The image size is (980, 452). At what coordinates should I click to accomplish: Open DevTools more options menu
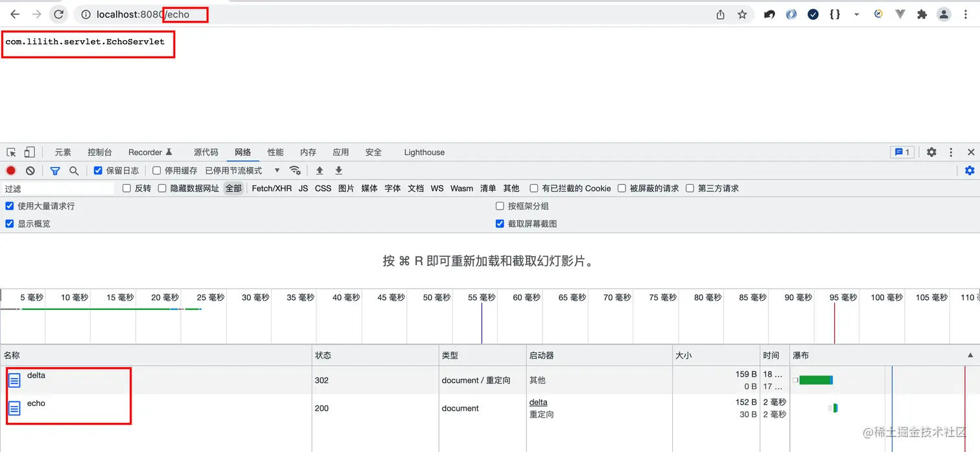951,152
